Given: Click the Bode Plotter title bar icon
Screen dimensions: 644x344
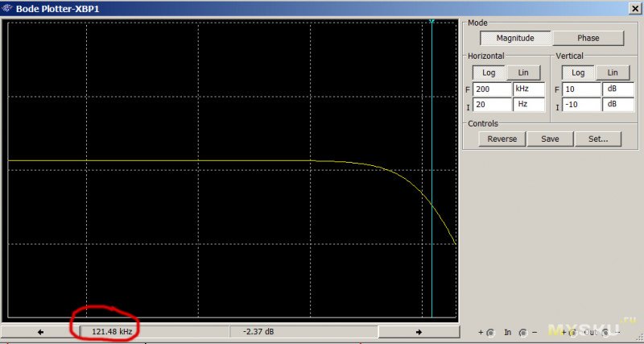Looking at the screenshot, I should coord(7,8).
